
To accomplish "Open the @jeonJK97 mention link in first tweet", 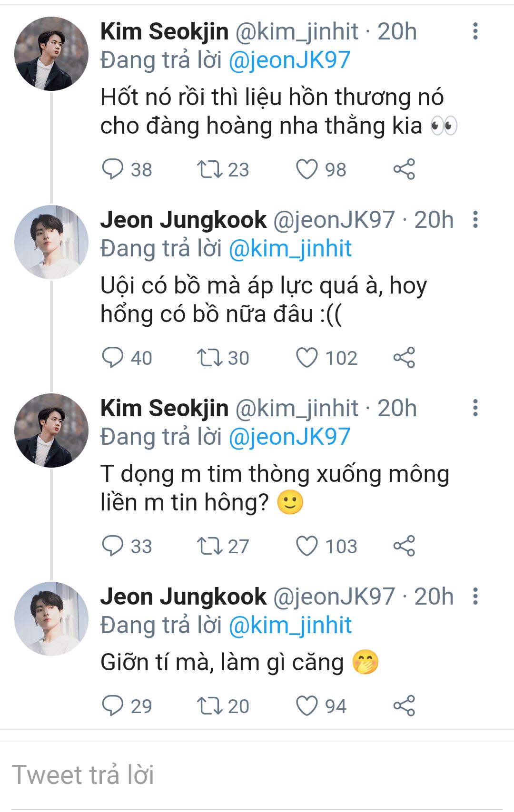I will (289, 60).
